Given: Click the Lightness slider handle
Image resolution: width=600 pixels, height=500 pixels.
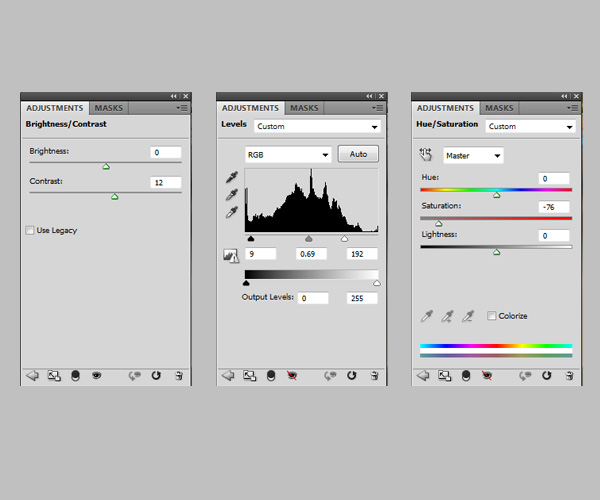Looking at the screenshot, I should [497, 252].
